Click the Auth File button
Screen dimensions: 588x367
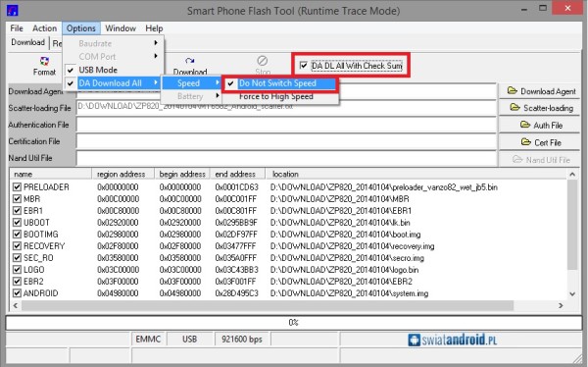(539, 125)
